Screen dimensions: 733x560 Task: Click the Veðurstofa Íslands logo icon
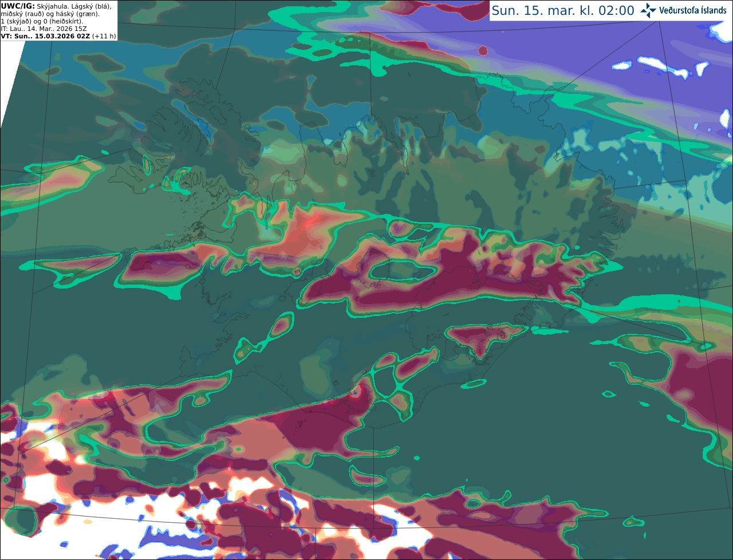tap(648, 10)
